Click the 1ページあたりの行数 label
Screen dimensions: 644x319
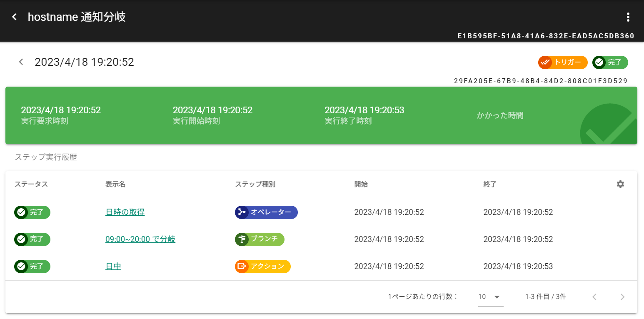(423, 297)
